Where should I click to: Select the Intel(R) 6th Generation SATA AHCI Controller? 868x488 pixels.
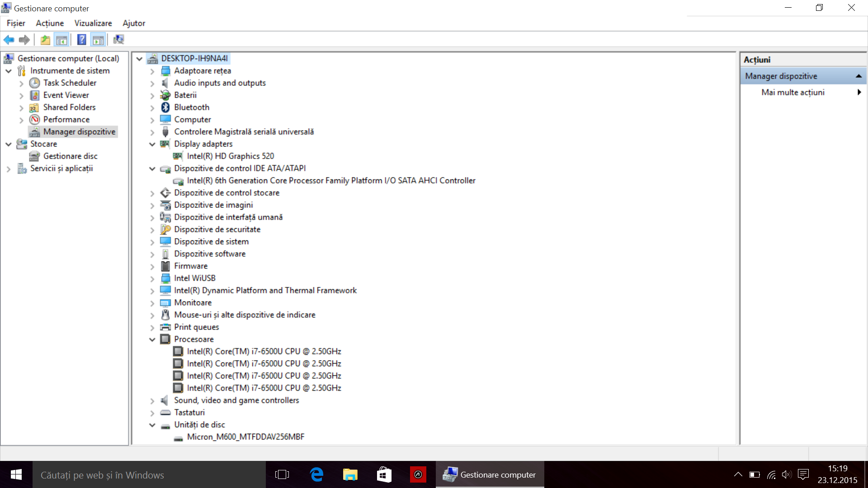click(x=331, y=180)
